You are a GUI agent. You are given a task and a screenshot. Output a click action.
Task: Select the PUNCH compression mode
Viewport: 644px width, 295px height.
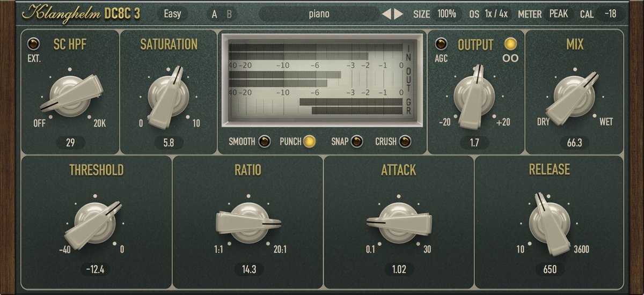click(309, 142)
